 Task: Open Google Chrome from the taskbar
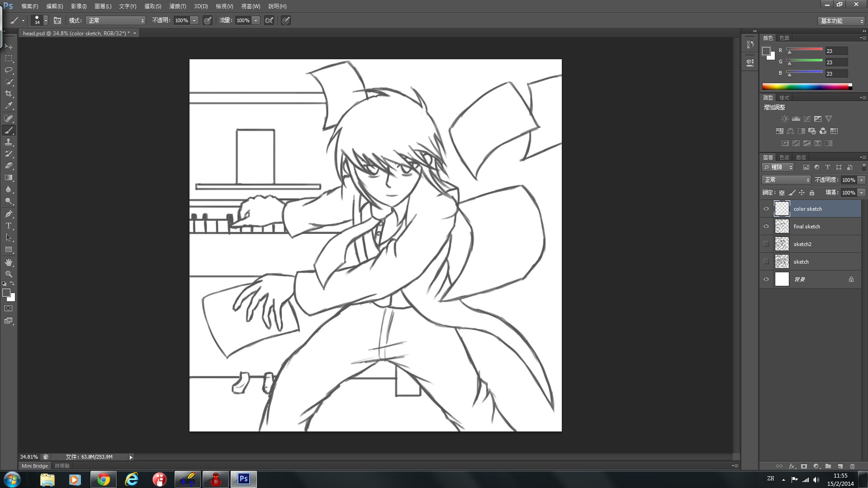tap(103, 479)
